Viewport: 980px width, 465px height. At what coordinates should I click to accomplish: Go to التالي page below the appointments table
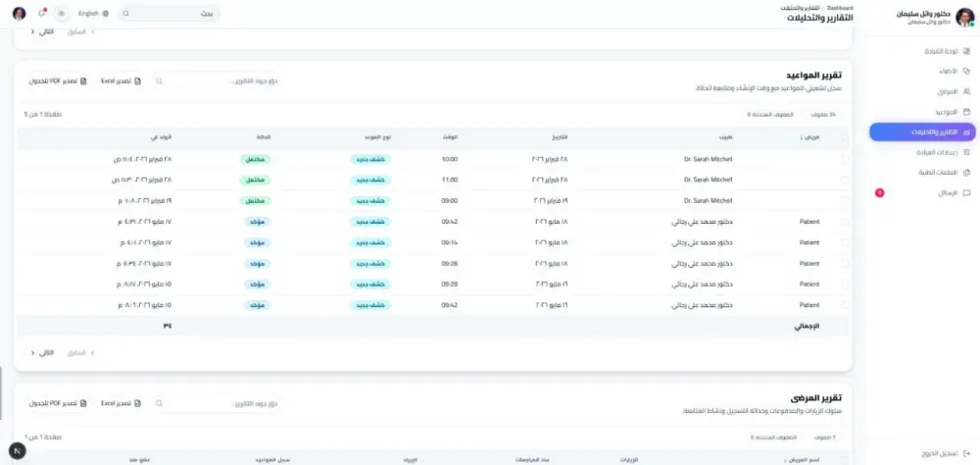(42, 353)
